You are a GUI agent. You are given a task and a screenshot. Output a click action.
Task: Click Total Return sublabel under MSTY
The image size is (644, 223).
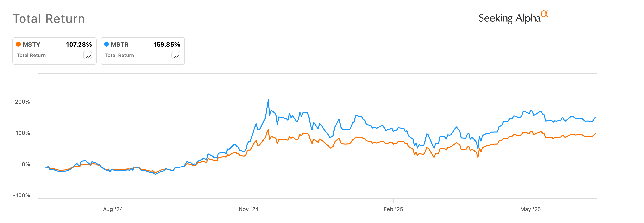click(x=31, y=55)
